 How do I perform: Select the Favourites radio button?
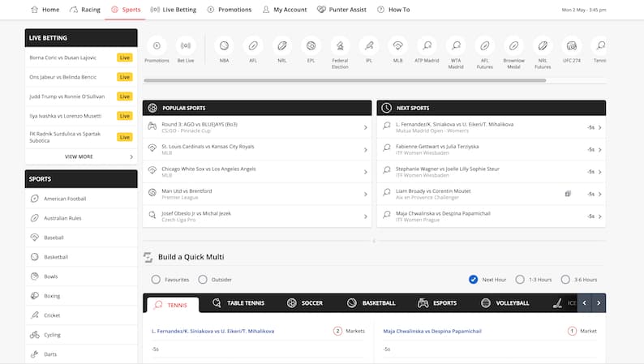156,280
